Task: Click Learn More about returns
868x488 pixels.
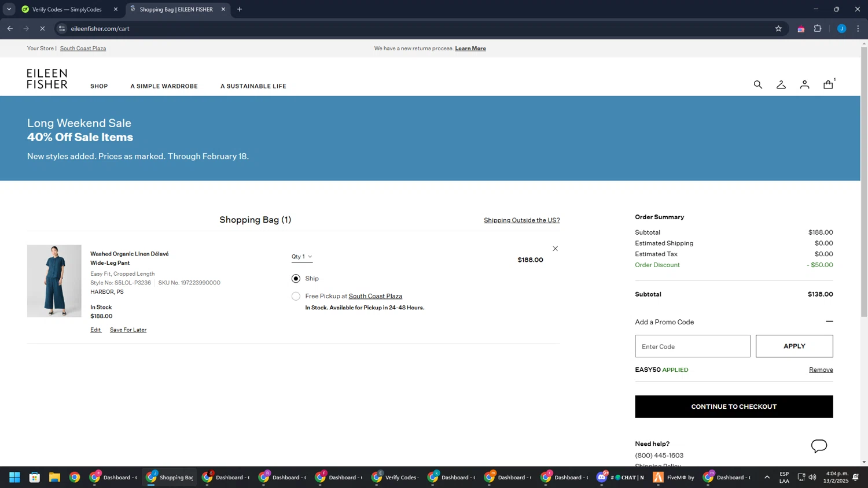Action: point(470,49)
